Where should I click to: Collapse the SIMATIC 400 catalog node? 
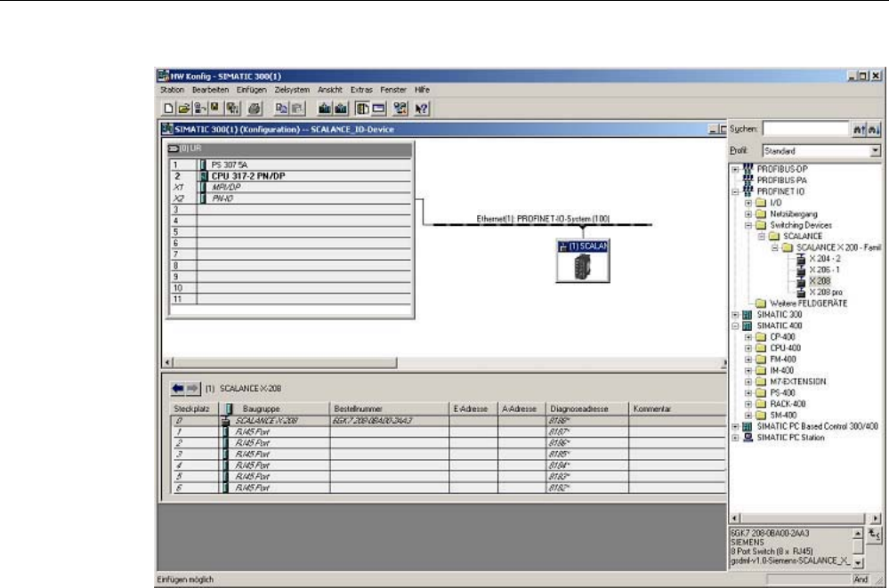click(735, 326)
